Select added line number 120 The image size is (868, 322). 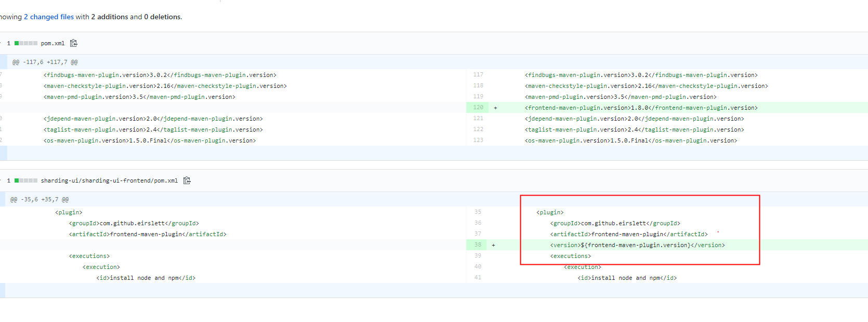478,107
